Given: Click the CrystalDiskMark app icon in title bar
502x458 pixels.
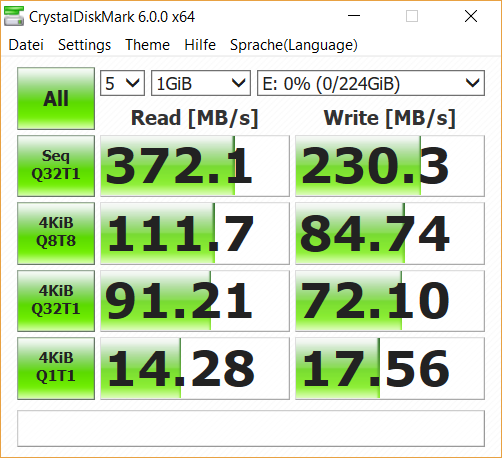Looking at the screenshot, I should coord(14,16).
